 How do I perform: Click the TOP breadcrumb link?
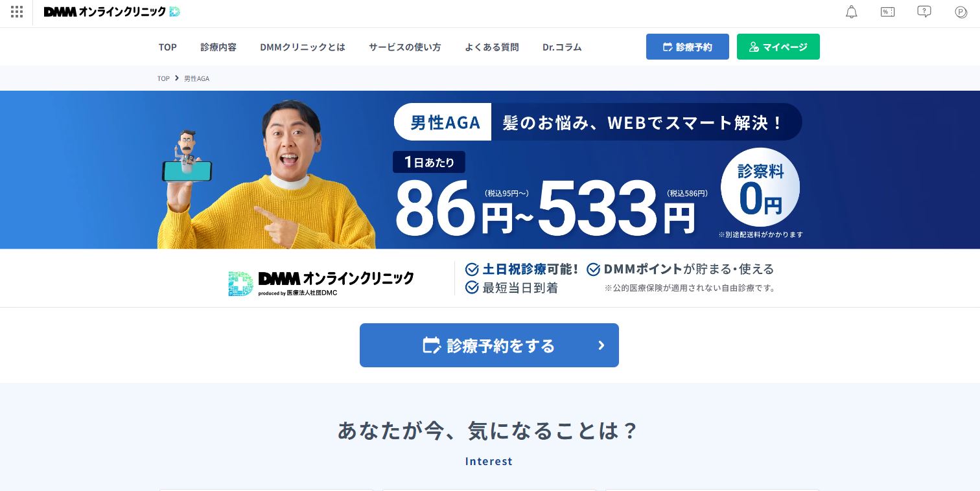163,78
